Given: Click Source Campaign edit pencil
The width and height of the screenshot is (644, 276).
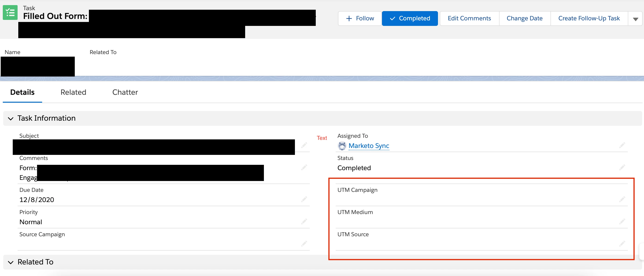Looking at the screenshot, I should (304, 244).
